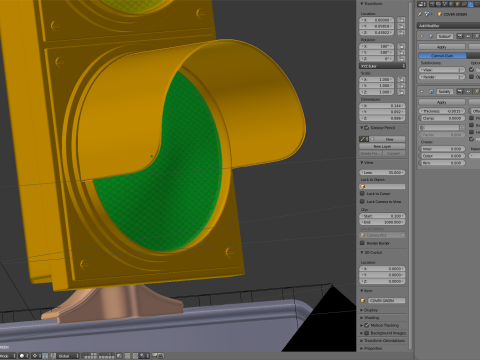480x360 pixels.
Task: Click the New Layer button
Action: pyautogui.click(x=382, y=146)
